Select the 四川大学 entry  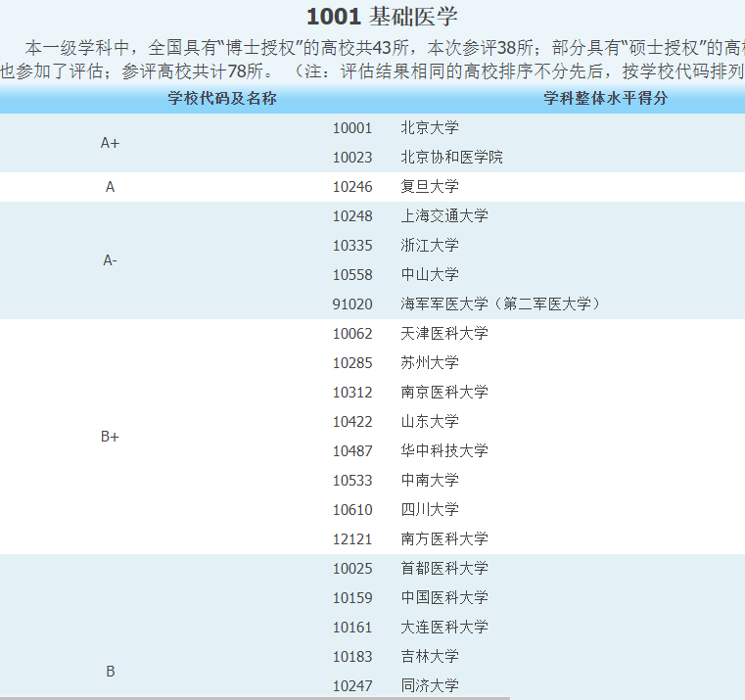(429, 510)
